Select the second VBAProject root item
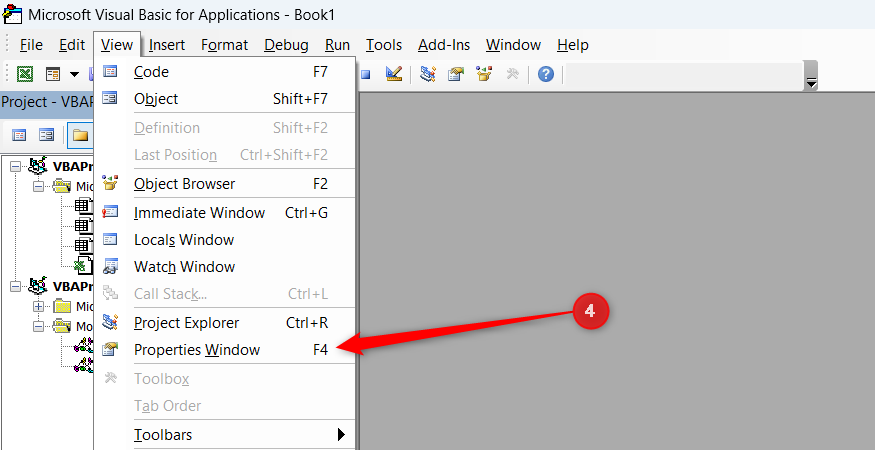This screenshot has width=875, height=450. pos(73,286)
